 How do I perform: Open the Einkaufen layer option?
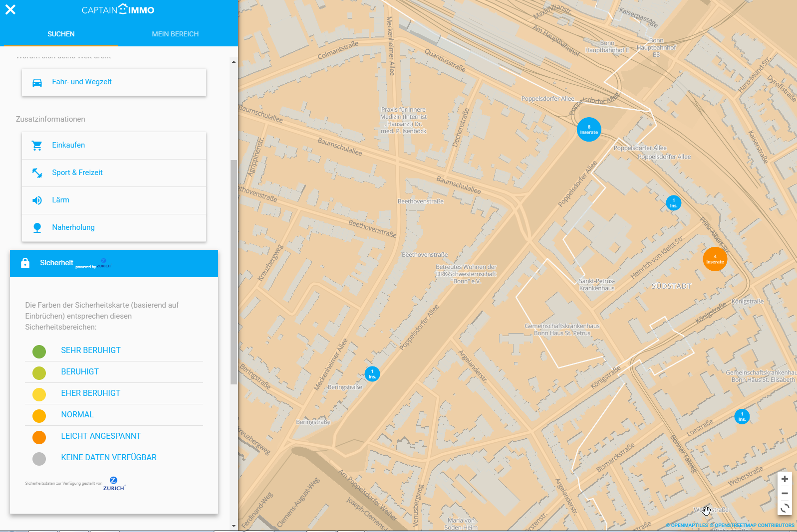pyautogui.click(x=68, y=145)
